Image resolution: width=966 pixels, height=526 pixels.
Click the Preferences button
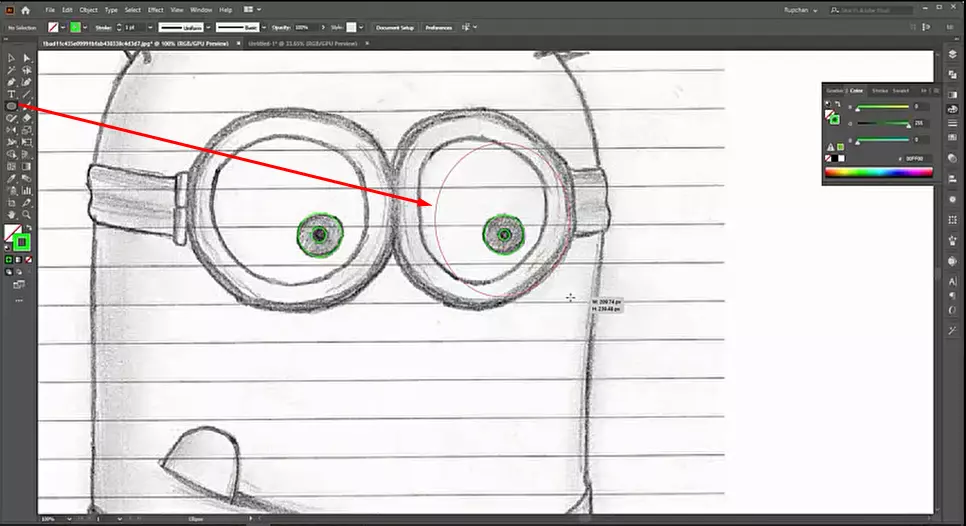pos(439,27)
